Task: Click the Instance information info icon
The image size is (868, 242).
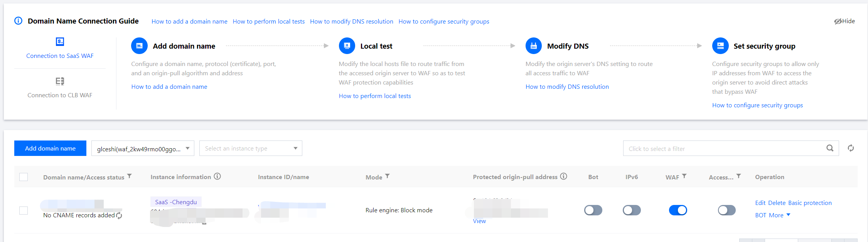Action: point(217,176)
